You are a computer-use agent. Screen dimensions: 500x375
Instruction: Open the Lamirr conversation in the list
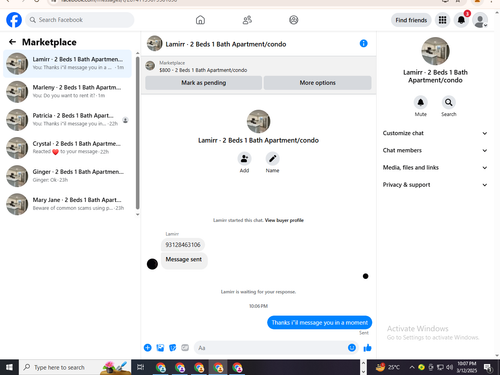[x=68, y=63]
